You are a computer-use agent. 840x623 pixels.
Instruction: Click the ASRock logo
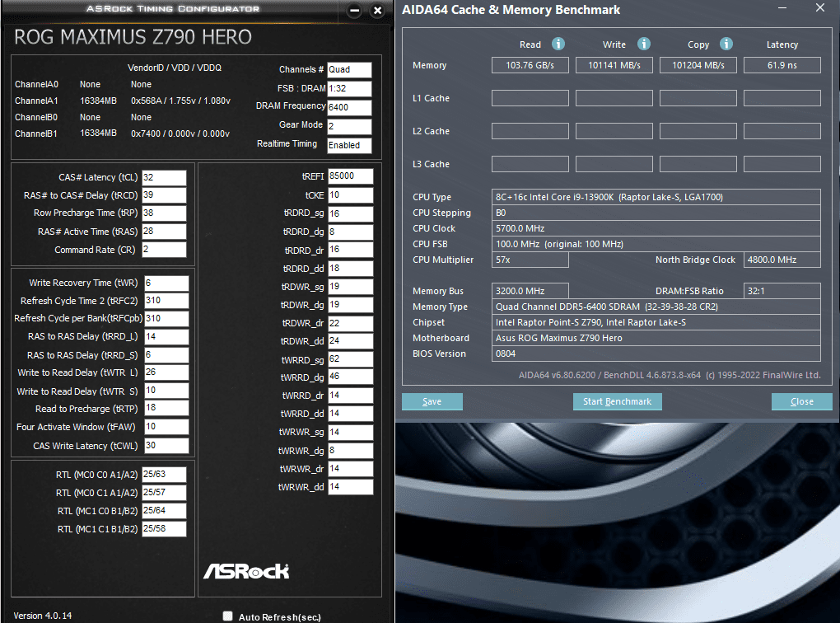pos(246,571)
